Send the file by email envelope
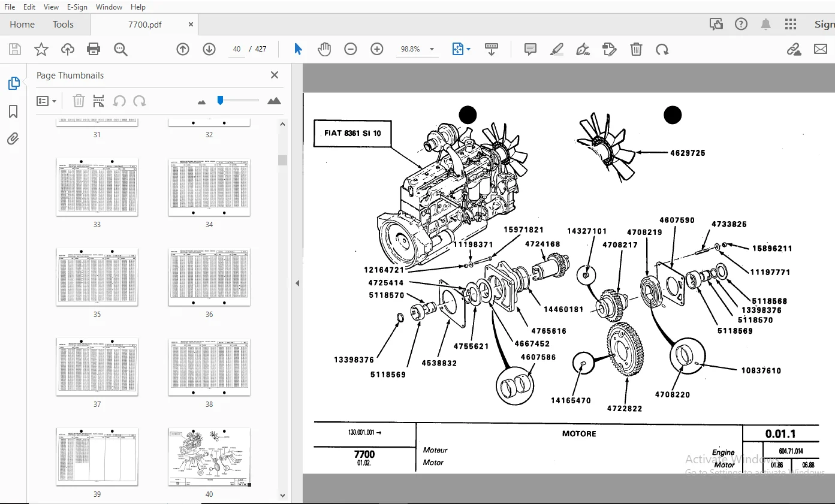This screenshot has width=835, height=504. click(x=820, y=49)
